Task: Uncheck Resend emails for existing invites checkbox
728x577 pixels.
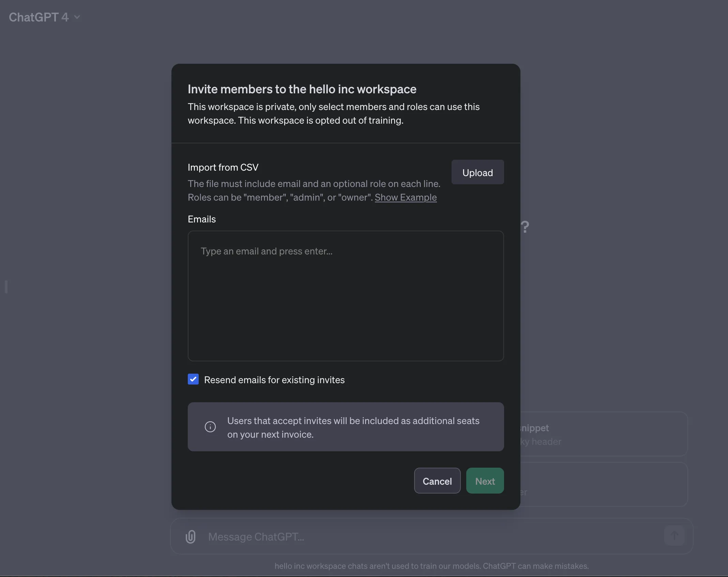Action: [193, 379]
